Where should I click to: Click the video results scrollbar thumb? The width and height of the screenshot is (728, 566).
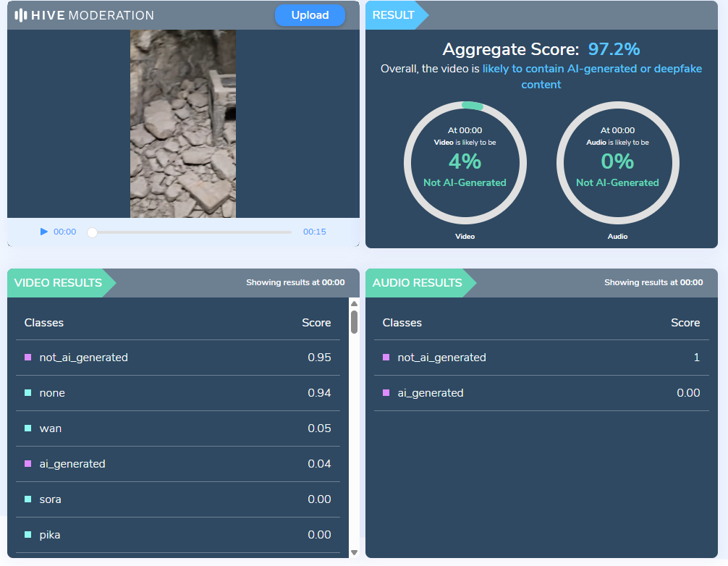coord(355,321)
